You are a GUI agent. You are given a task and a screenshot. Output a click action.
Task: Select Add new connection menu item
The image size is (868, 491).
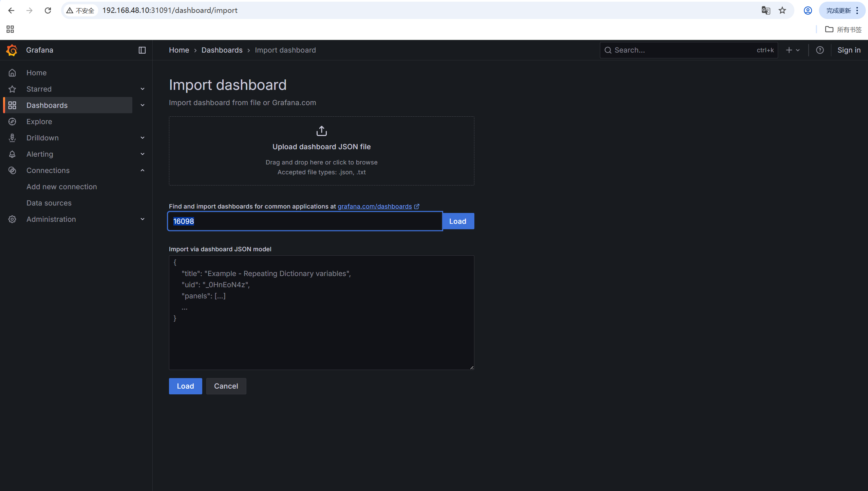click(x=62, y=186)
